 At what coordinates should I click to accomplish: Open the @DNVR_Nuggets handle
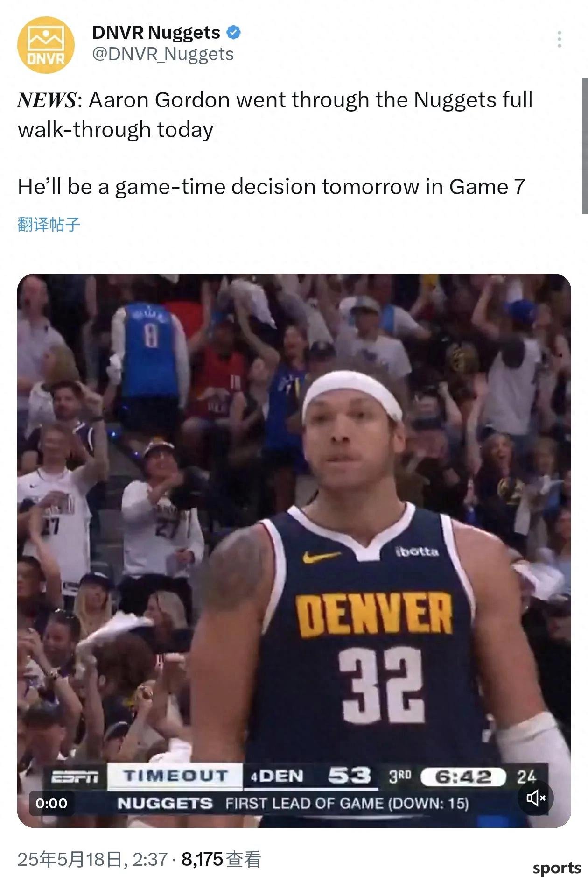click(163, 54)
